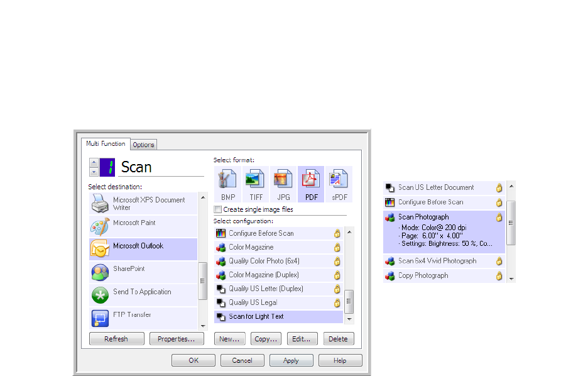Click the scanner button number display icon
The height and width of the screenshot is (376, 588).
107,167
